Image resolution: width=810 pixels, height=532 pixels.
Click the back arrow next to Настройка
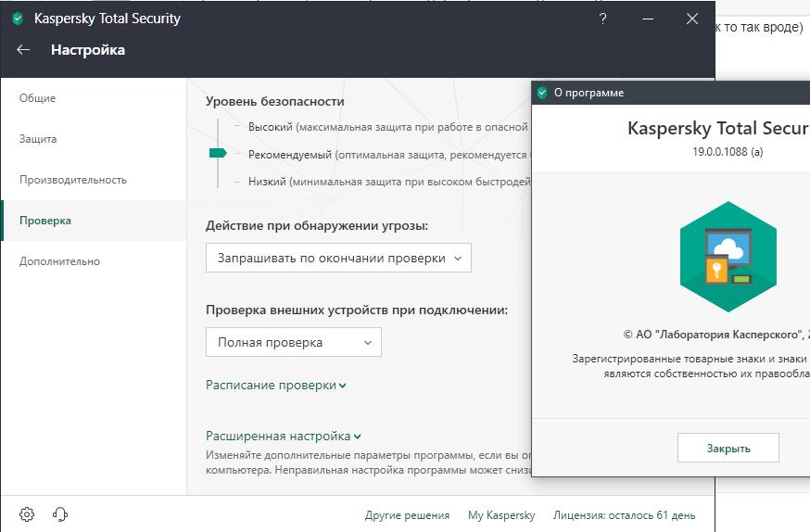23,50
